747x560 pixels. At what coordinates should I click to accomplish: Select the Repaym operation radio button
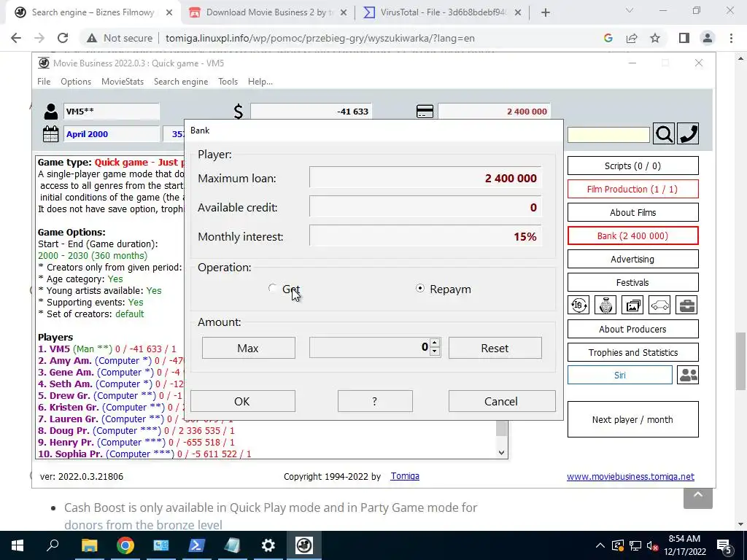pos(419,288)
